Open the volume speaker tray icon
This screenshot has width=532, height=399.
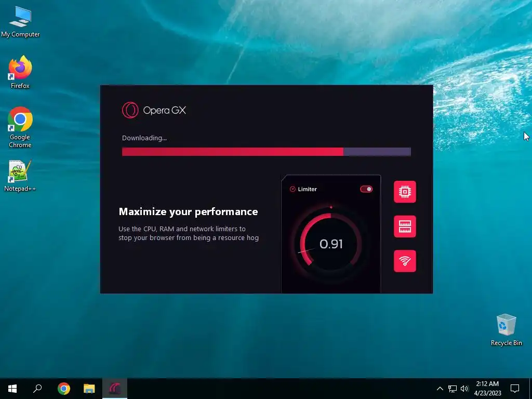click(464, 389)
